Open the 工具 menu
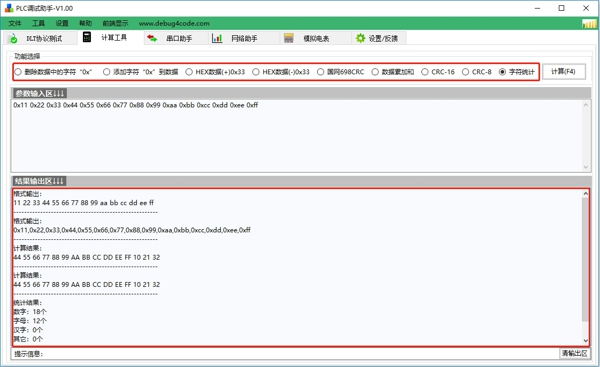 point(38,23)
